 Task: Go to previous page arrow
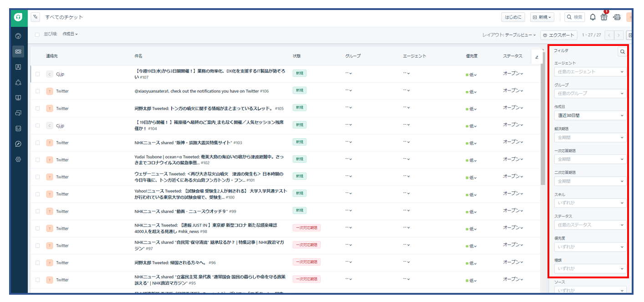[609, 35]
